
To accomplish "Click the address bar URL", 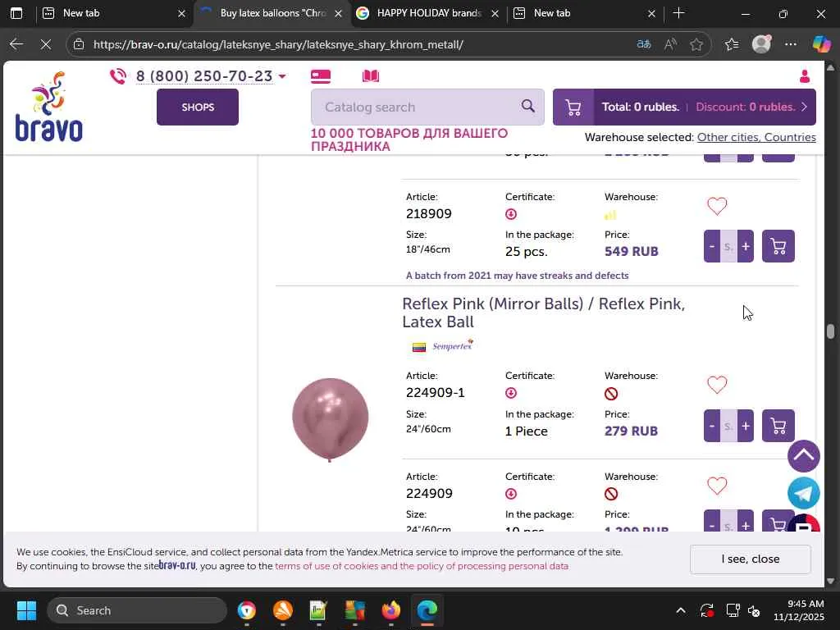I will (x=278, y=44).
